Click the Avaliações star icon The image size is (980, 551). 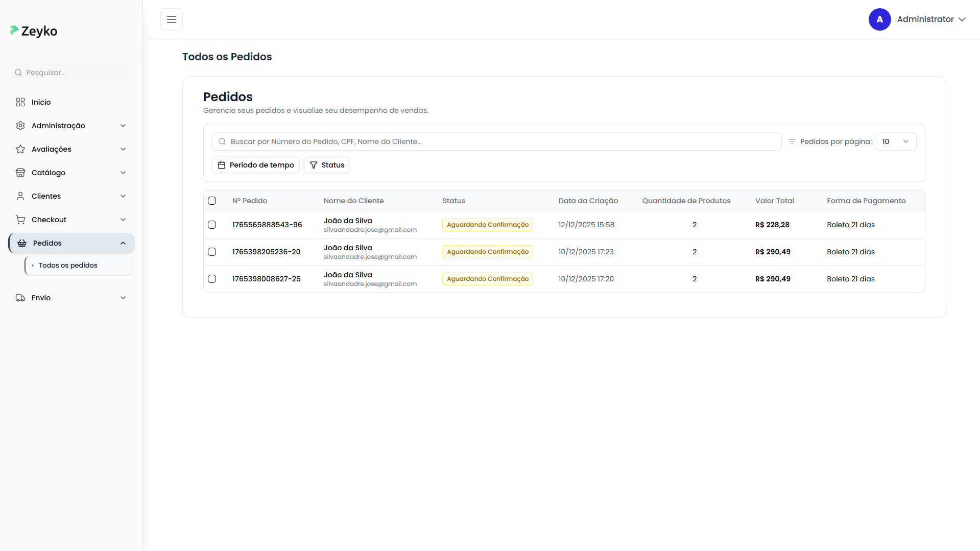click(20, 149)
